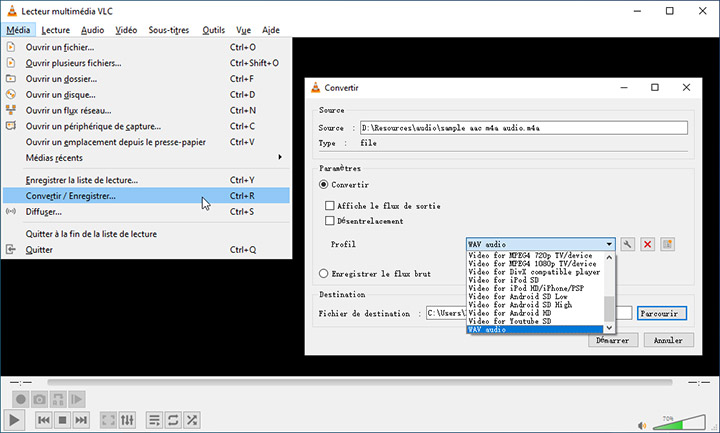Open the Outils menu
This screenshot has width=720, height=433.
[x=214, y=30]
